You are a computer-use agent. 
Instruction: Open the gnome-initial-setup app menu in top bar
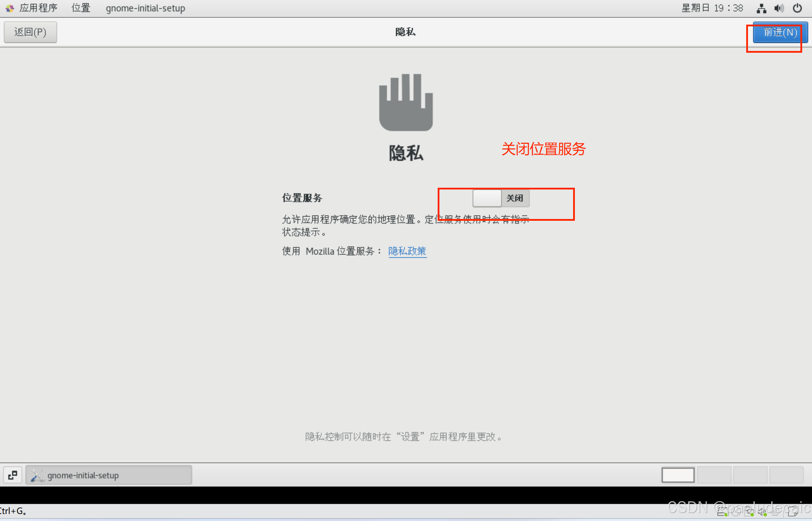point(145,8)
